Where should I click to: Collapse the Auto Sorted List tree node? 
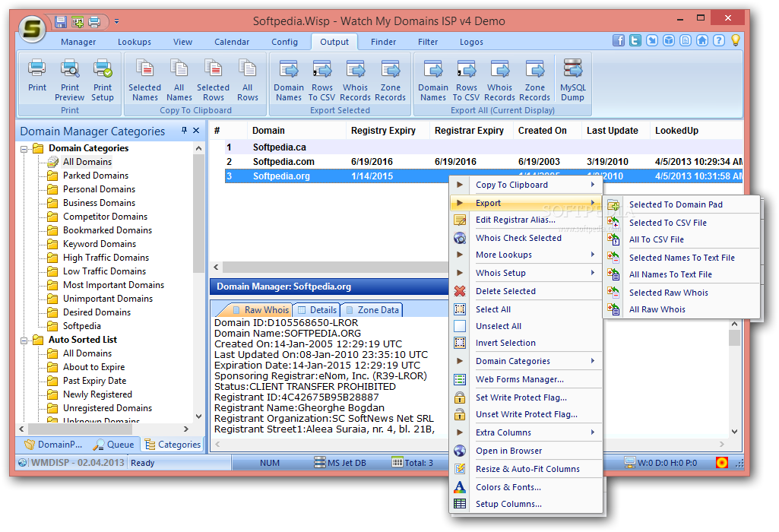24,340
